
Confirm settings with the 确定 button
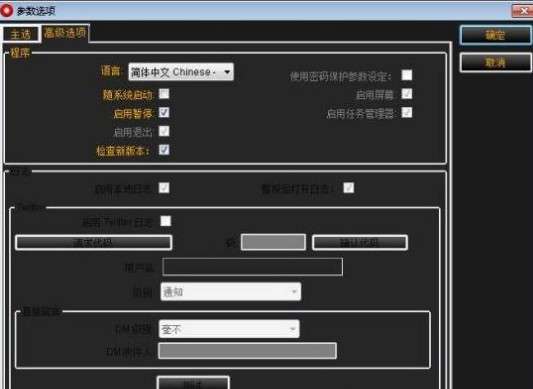tap(495, 35)
